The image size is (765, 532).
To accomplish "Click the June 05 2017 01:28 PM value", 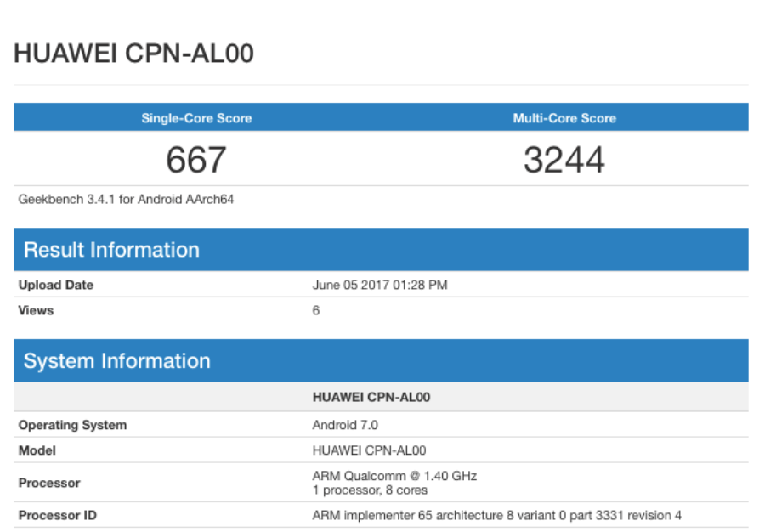I will point(380,285).
